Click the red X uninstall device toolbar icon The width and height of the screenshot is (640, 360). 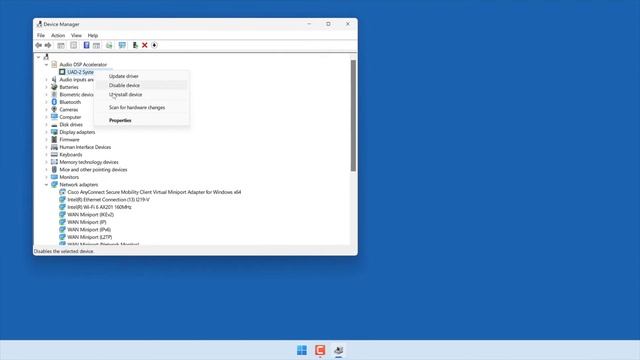pyautogui.click(x=144, y=45)
